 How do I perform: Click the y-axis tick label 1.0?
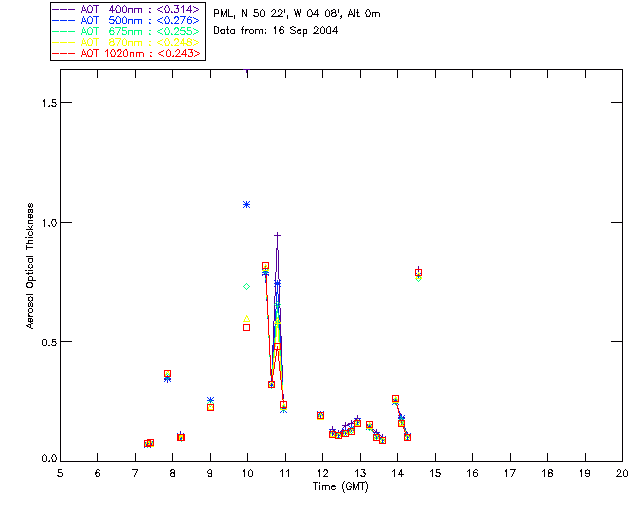[49, 223]
